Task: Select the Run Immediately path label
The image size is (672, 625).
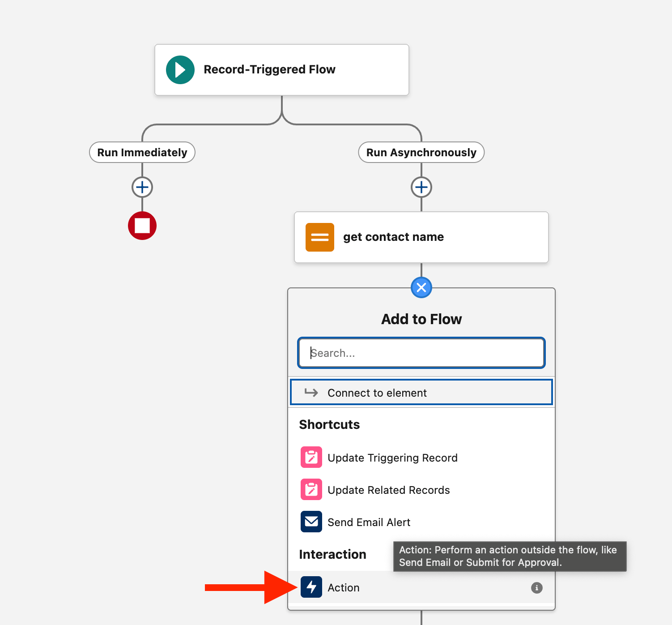Action: (x=142, y=152)
